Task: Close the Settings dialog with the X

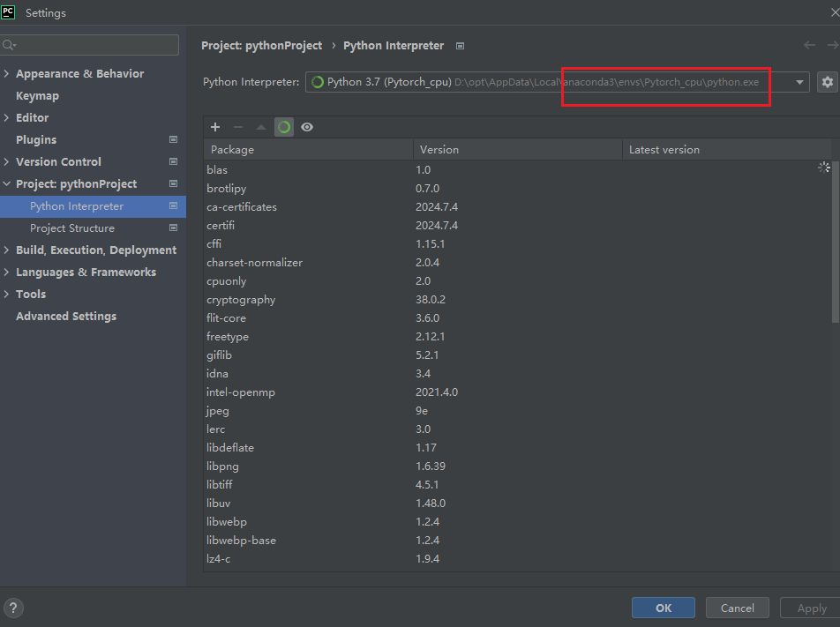Action: 835,12
